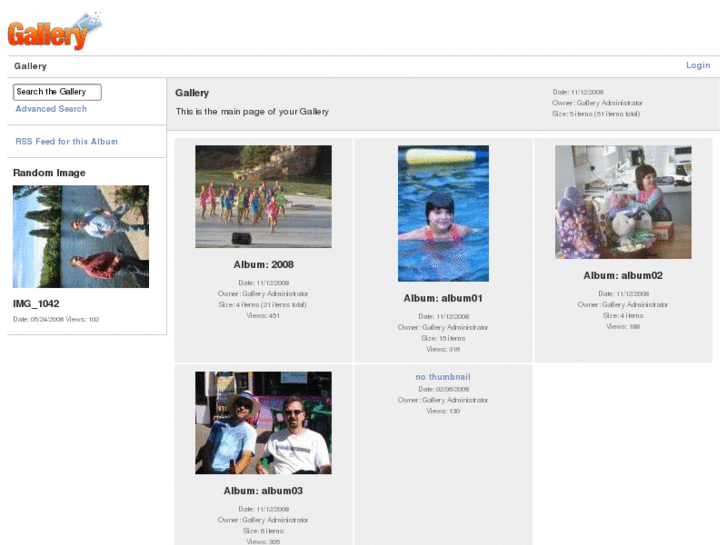The height and width of the screenshot is (545, 727).
Task: Click the Gallery breadcrumb
Action: (x=30, y=66)
